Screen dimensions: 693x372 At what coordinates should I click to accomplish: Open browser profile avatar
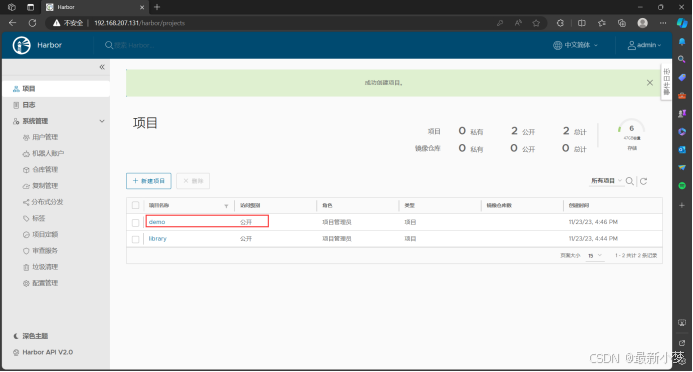click(643, 23)
